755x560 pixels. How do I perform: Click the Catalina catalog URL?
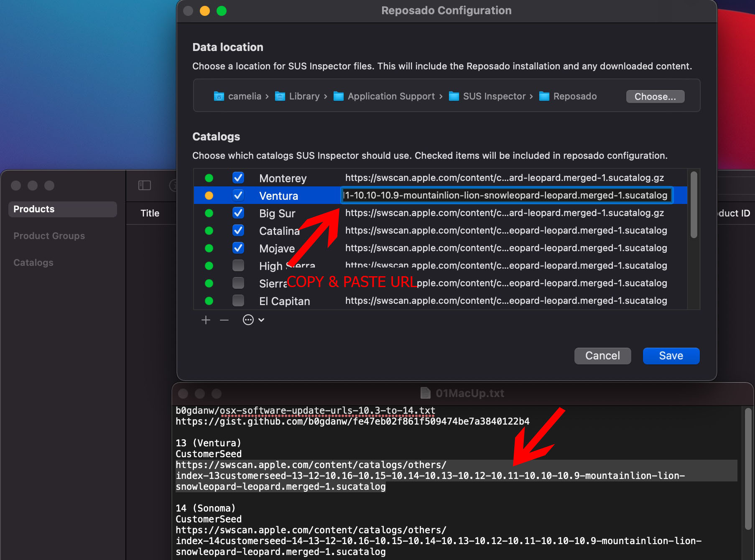[506, 231]
